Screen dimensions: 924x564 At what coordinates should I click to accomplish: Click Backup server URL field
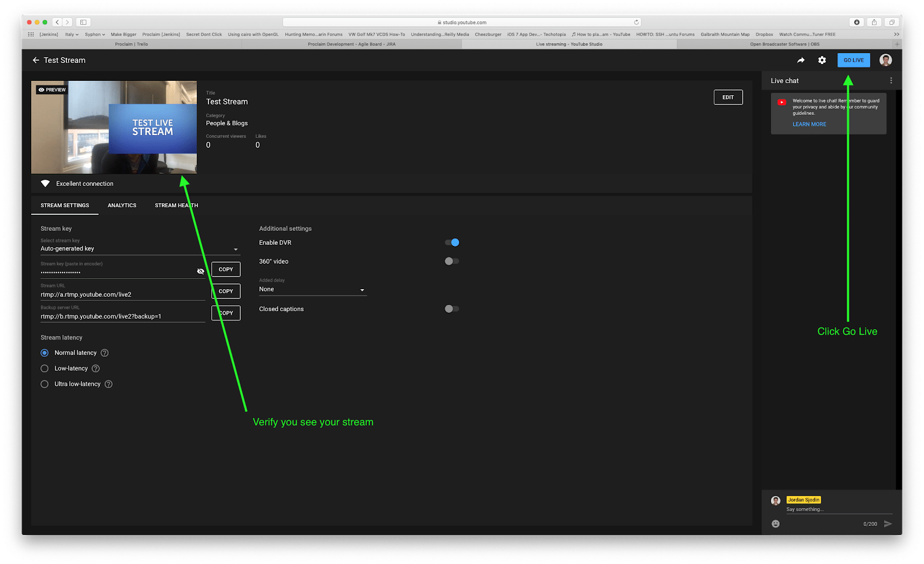point(122,316)
